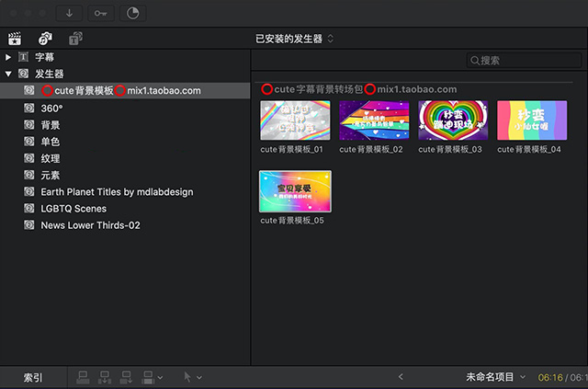Viewport: 588px width, 389px height.
Task: Show background tasks circular progress button
Action: (x=132, y=14)
